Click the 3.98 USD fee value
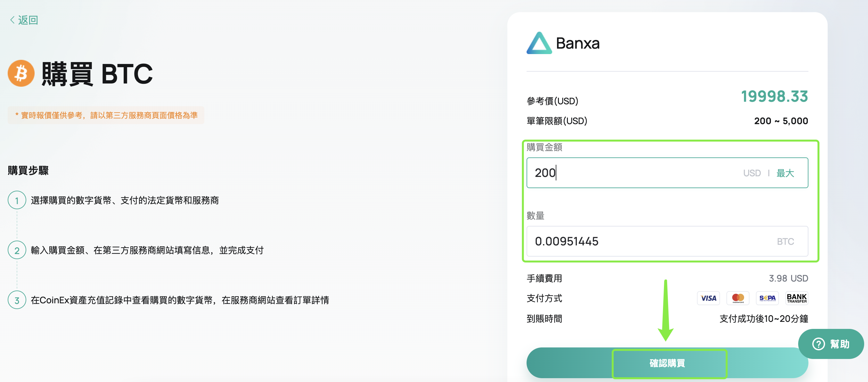868x382 pixels. [x=789, y=278]
